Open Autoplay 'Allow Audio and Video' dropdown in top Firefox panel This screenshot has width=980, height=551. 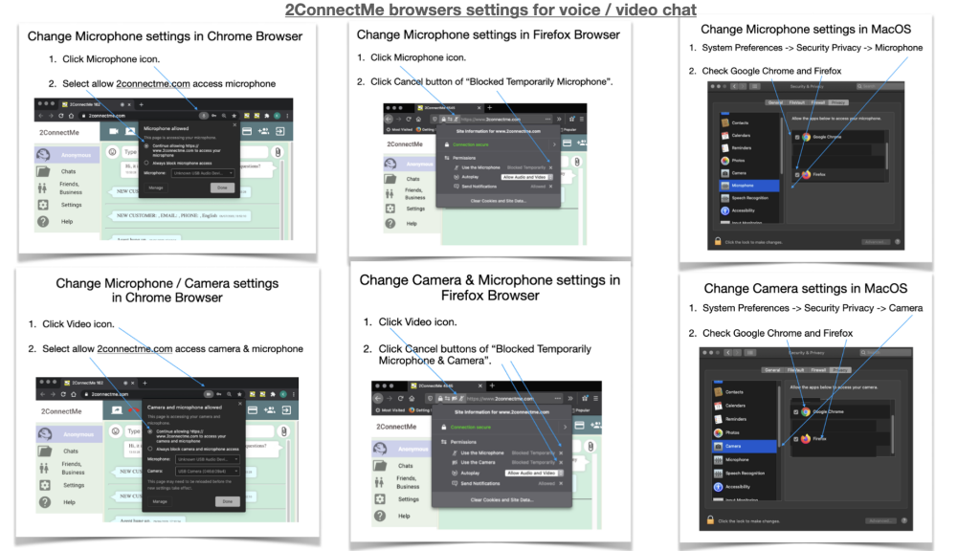pyautogui.click(x=526, y=177)
